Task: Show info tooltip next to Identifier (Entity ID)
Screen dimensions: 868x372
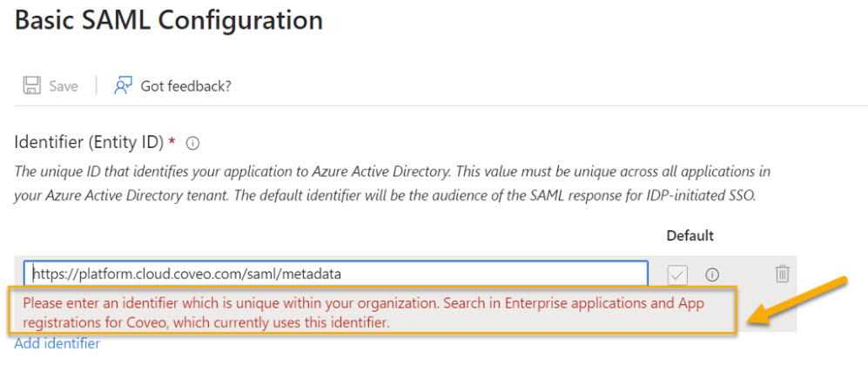Action: tap(192, 144)
